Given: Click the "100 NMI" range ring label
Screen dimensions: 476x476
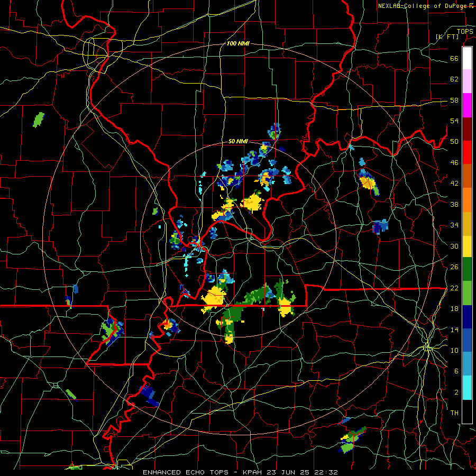Looking at the screenshot, I should tap(238, 43).
